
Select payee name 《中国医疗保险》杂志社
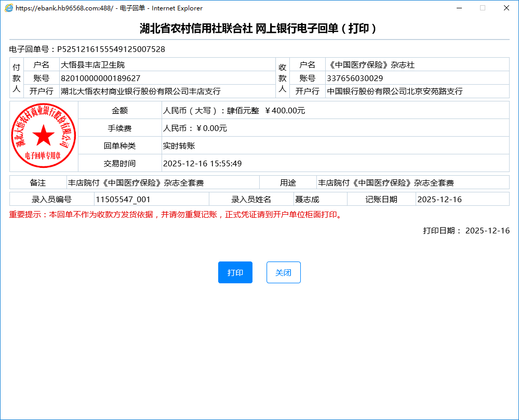click(x=370, y=65)
